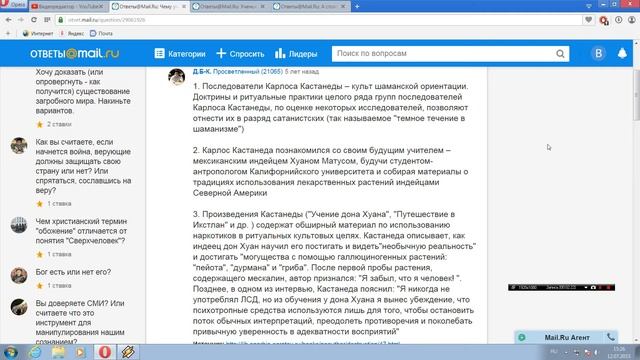640x360 pixels.
Task: Open the Ответы@mail.ru logo home link
Action: pos(74,53)
